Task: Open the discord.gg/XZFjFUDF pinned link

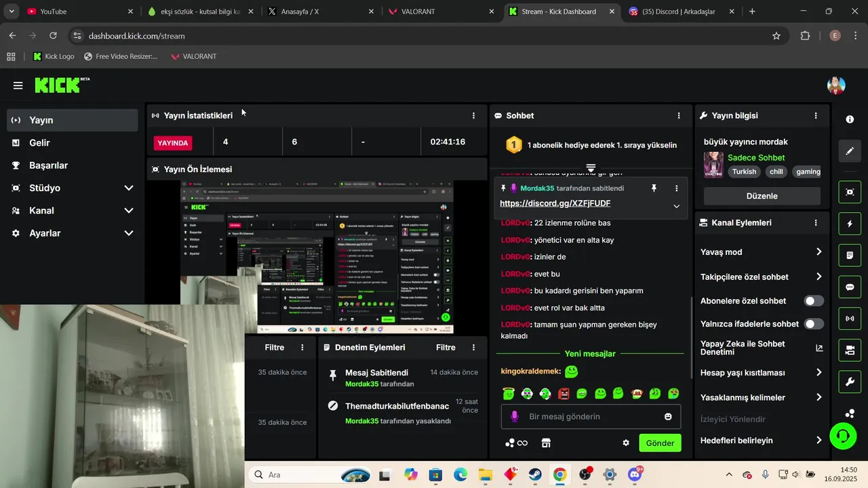Action: tap(555, 203)
